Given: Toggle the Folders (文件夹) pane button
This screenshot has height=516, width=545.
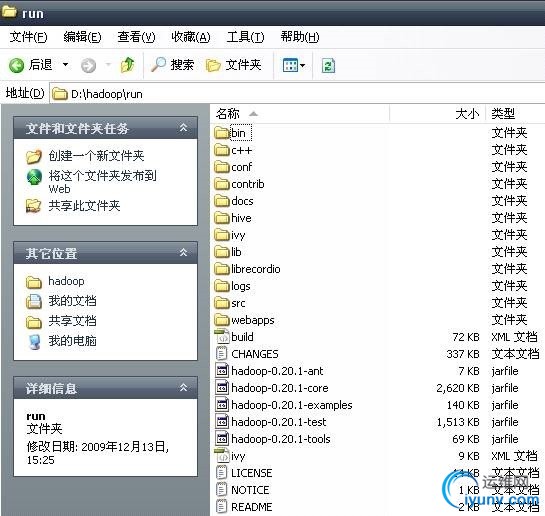Looking at the screenshot, I should 233,65.
